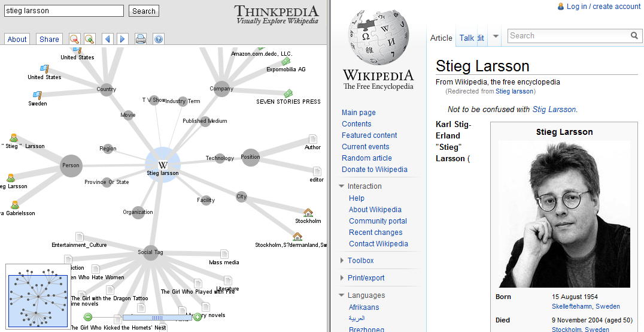
Task: Select the Organization category node
Action: coord(138,212)
